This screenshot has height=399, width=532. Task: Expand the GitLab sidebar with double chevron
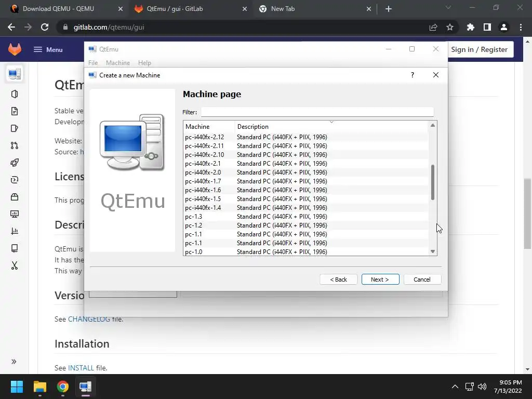coord(14,362)
